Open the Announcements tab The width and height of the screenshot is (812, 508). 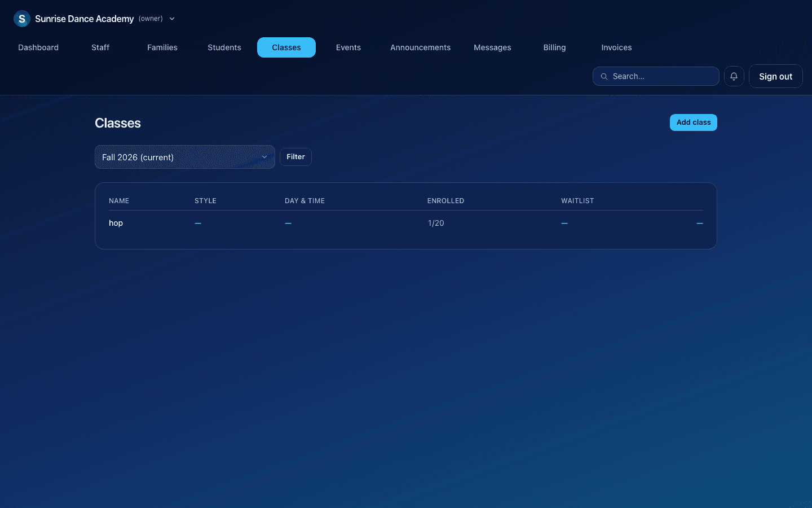pyautogui.click(x=421, y=47)
